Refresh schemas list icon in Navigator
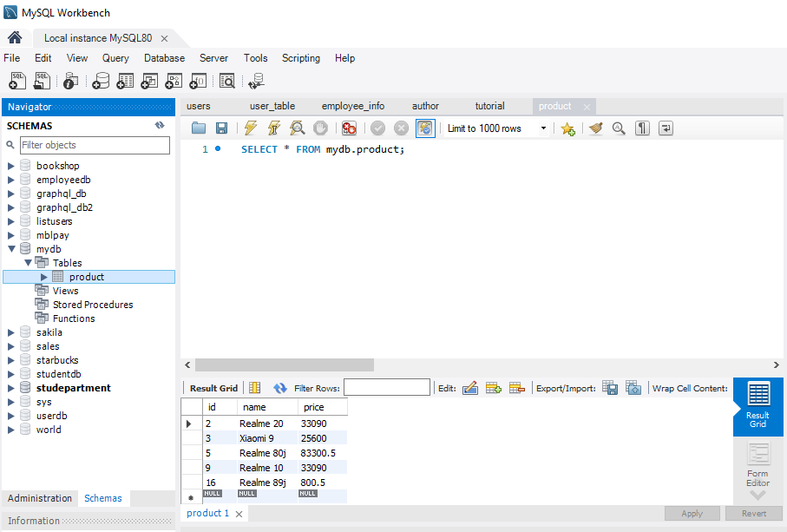This screenshot has width=787, height=532. (x=160, y=125)
